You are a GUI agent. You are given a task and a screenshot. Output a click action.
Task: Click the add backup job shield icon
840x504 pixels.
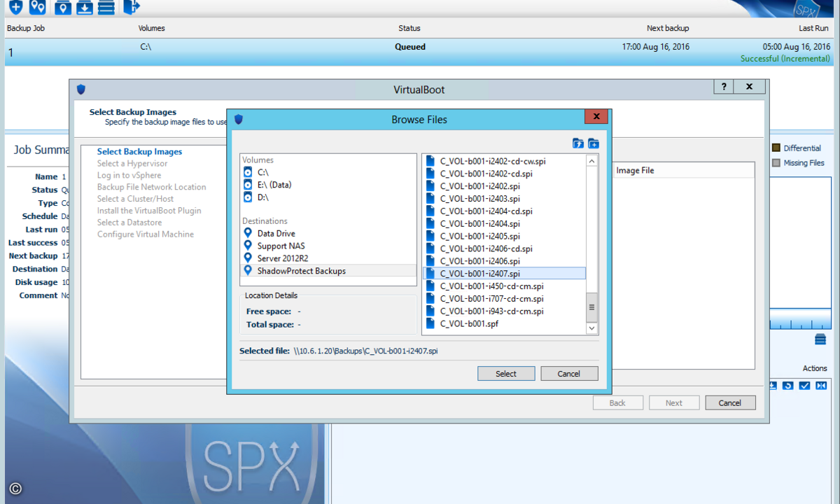point(15,7)
